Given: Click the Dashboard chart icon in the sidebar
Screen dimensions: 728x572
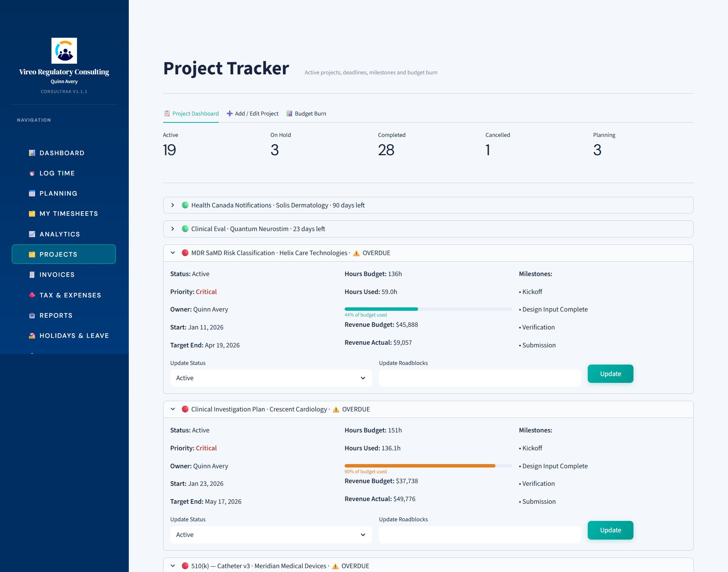Looking at the screenshot, I should coord(32,153).
